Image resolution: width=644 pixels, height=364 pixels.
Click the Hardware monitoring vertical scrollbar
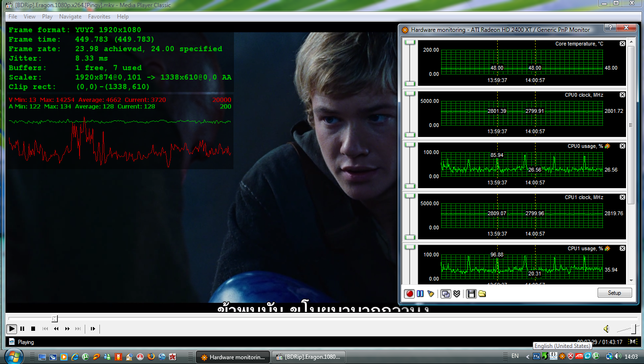point(631,125)
